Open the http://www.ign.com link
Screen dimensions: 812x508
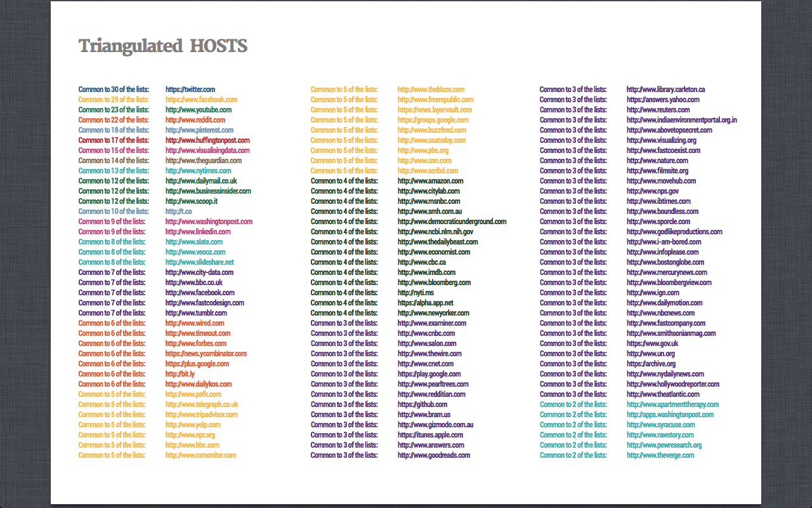point(653,293)
